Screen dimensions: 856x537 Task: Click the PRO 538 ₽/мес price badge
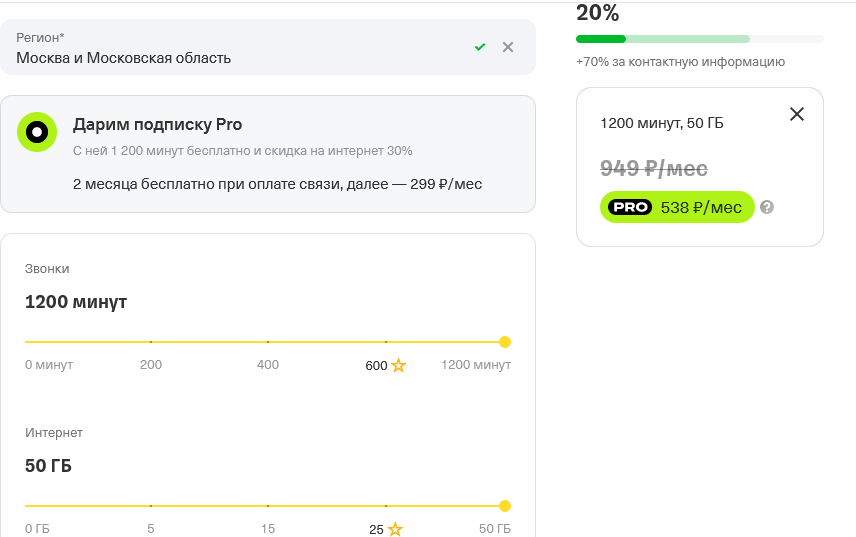pyautogui.click(x=676, y=207)
